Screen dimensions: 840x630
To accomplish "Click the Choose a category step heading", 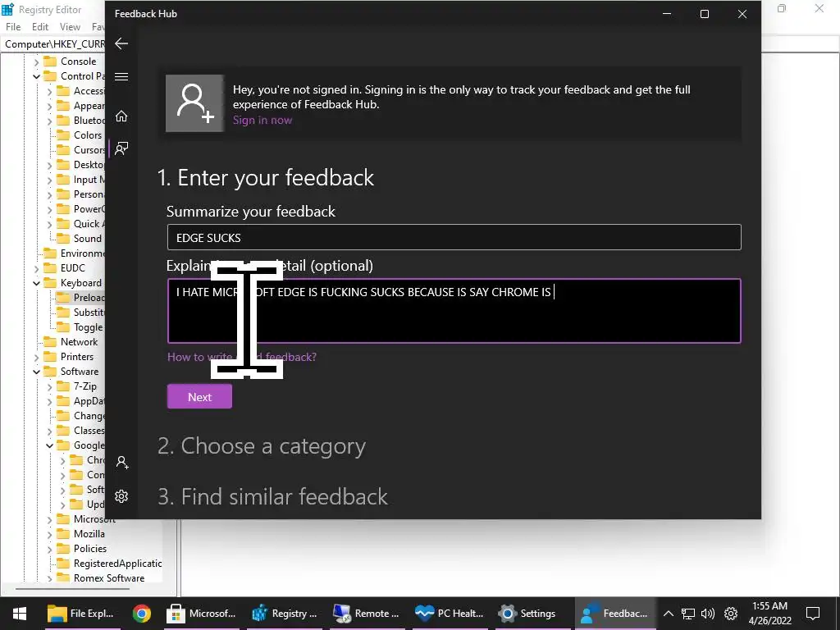I will coord(262,446).
